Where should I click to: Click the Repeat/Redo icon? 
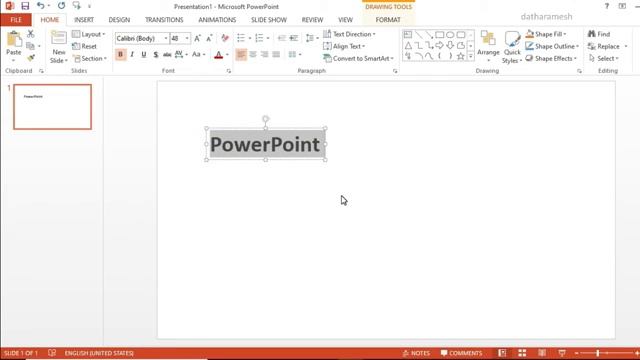pyautogui.click(x=61, y=6)
